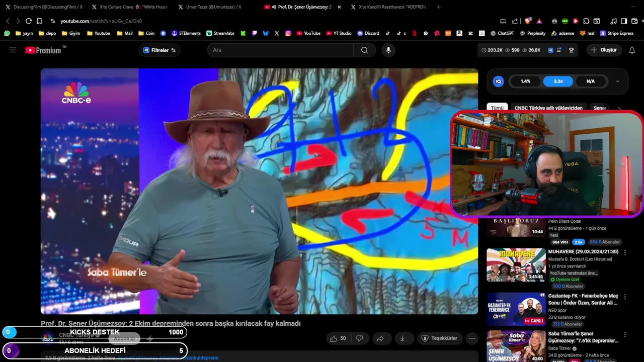Select CNBC Türkiye adlı yükleyiciden chip
The image size is (644, 362).
(548, 108)
